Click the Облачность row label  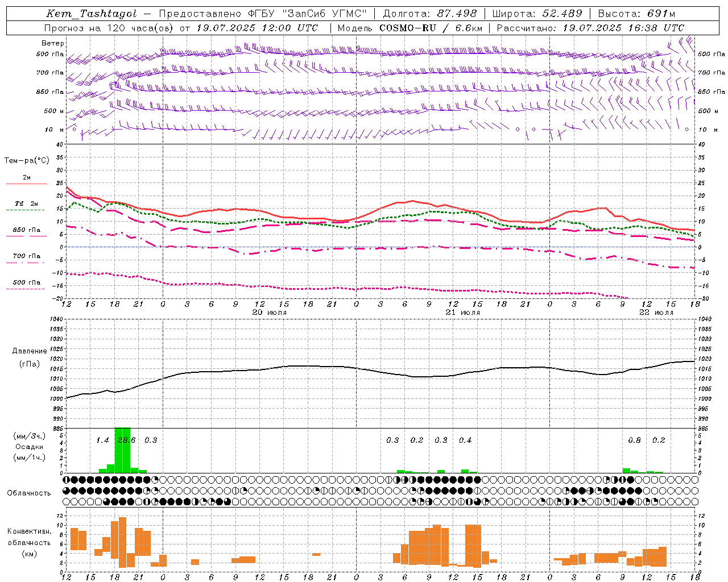[29, 493]
